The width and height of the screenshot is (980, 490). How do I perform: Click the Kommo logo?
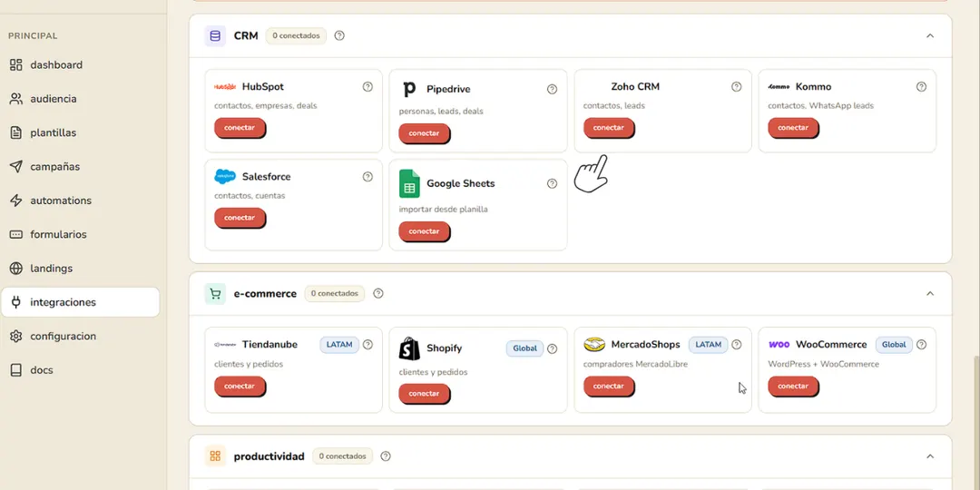(779, 87)
